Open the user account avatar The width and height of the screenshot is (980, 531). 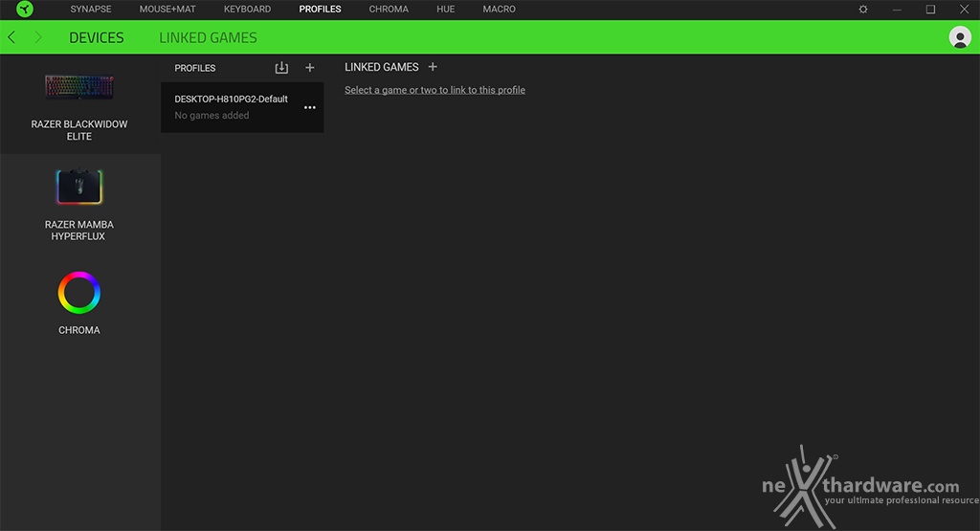point(960,37)
